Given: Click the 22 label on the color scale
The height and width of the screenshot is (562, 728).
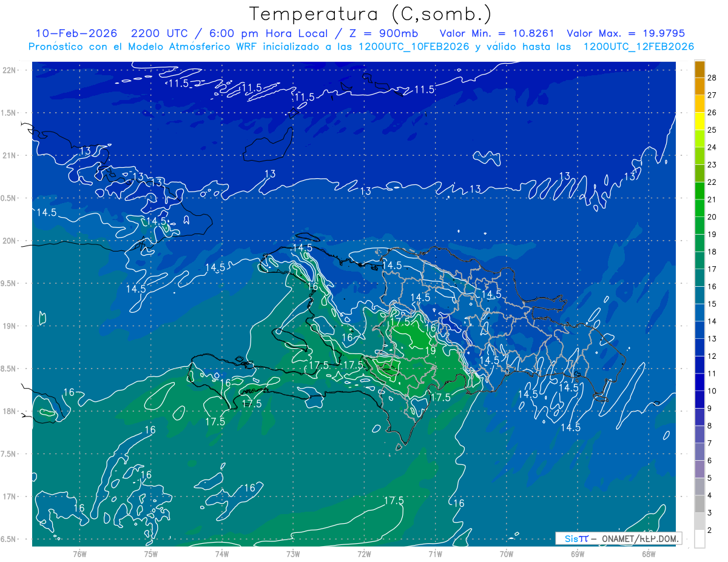Looking at the screenshot, I should pyautogui.click(x=712, y=182).
